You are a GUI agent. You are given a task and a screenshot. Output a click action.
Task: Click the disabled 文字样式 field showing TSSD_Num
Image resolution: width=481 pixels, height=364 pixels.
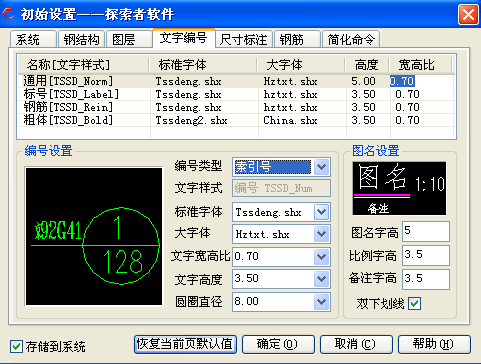[281, 188]
